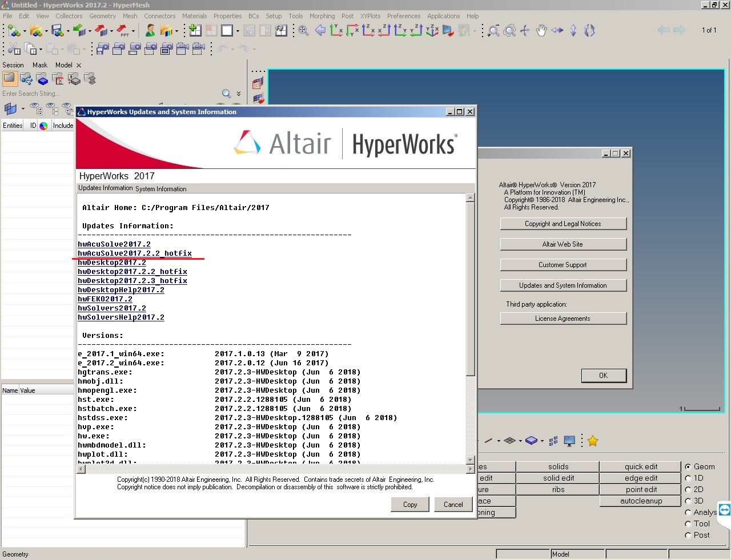Select the 2D radio button
This screenshot has height=560, width=731.
(688, 489)
